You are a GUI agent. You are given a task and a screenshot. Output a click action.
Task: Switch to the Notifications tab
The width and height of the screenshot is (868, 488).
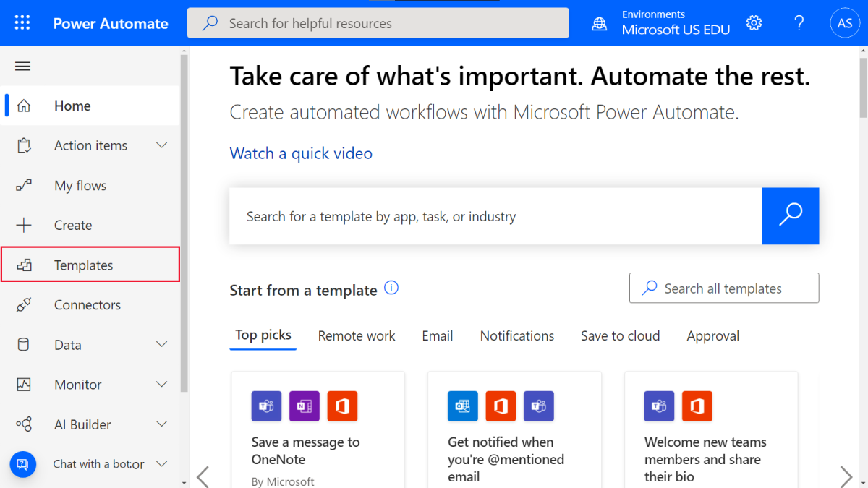click(x=517, y=336)
